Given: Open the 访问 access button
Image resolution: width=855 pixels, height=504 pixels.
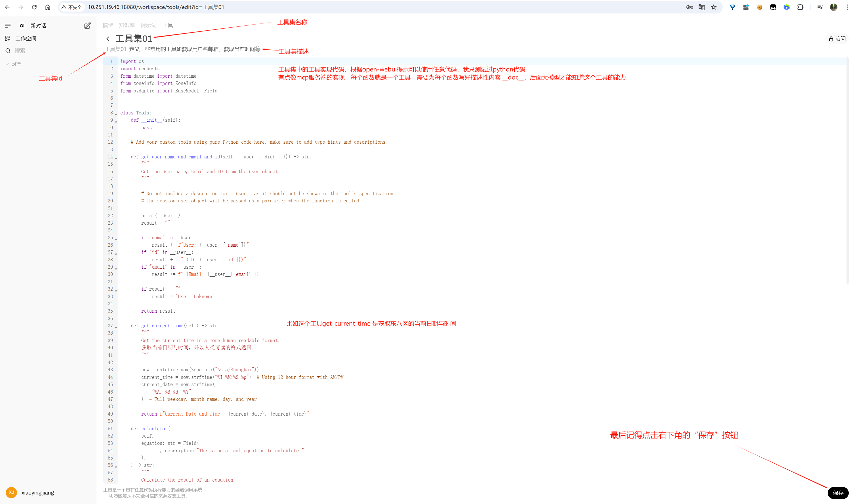Looking at the screenshot, I should click(x=837, y=39).
